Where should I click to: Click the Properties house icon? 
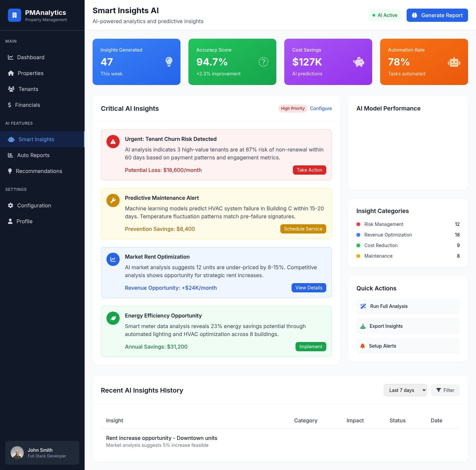pyautogui.click(x=11, y=73)
